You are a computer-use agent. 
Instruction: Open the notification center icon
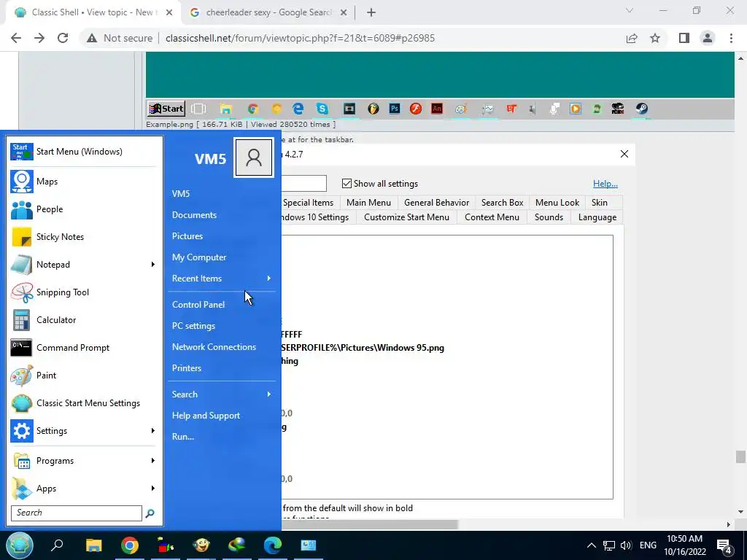[724, 545]
